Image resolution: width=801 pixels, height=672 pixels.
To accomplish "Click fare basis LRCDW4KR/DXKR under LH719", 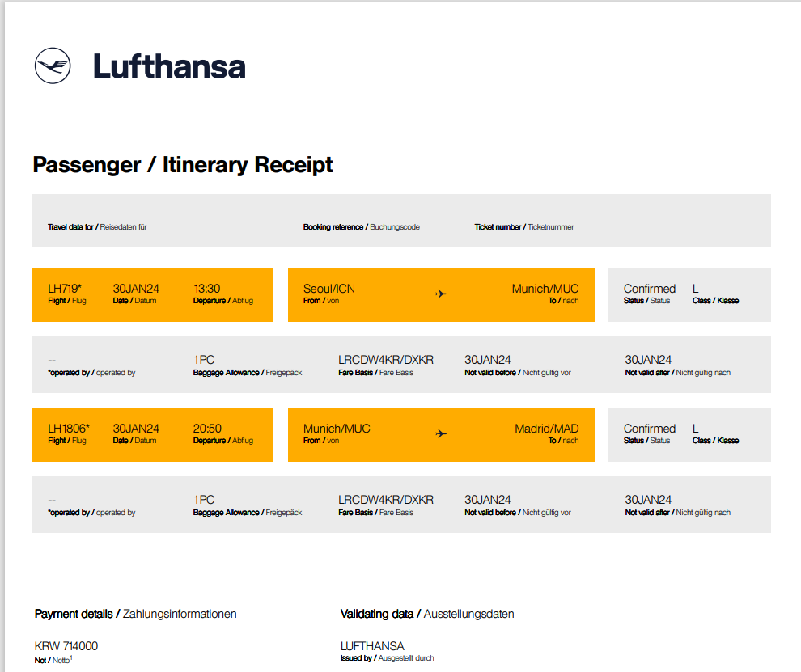I will [386, 360].
